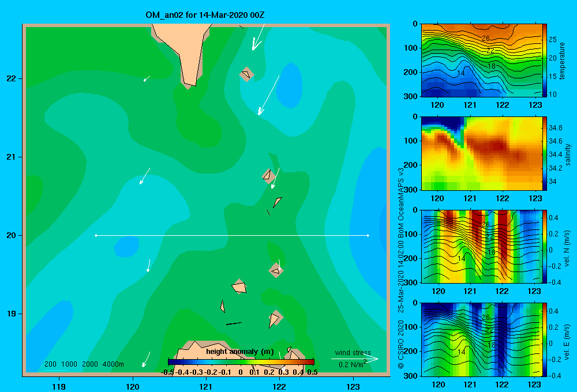
Task: Click latitude label 19 on main map axis
Action: click(12, 314)
